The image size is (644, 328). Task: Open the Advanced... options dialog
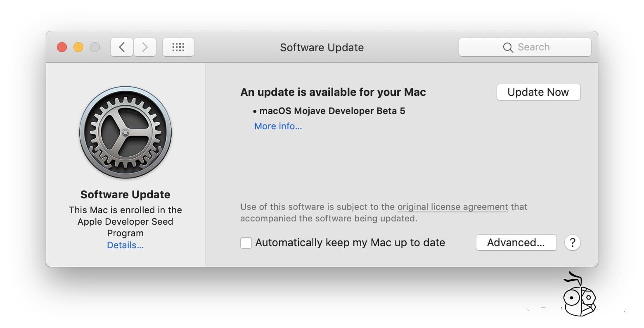[516, 242]
